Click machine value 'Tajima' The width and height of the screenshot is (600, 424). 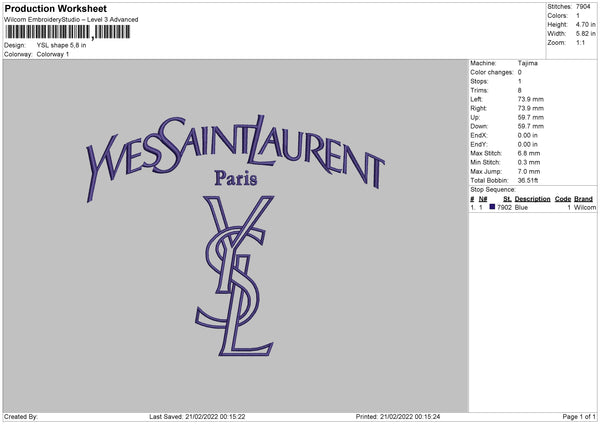(x=528, y=63)
